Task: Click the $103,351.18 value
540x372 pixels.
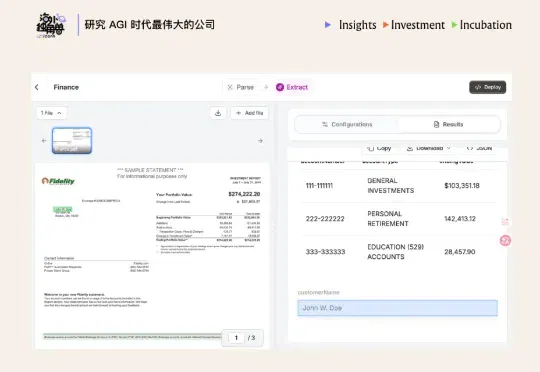Action: [462, 186]
